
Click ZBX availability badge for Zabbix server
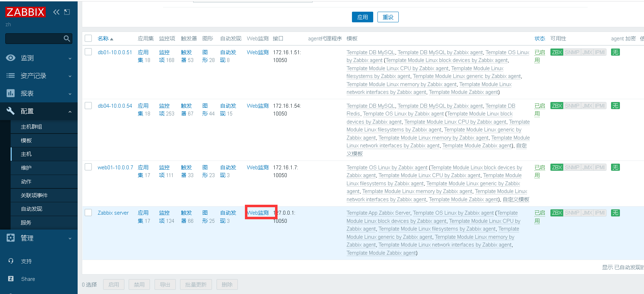coord(557,213)
